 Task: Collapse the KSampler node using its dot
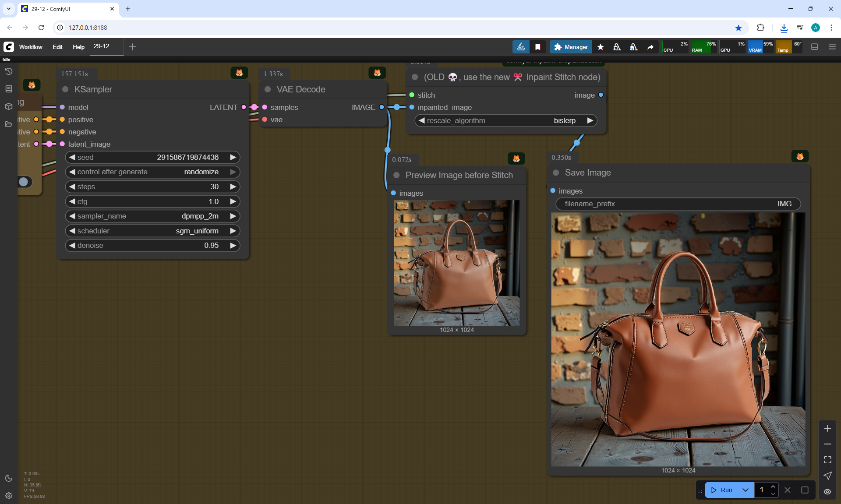point(65,89)
